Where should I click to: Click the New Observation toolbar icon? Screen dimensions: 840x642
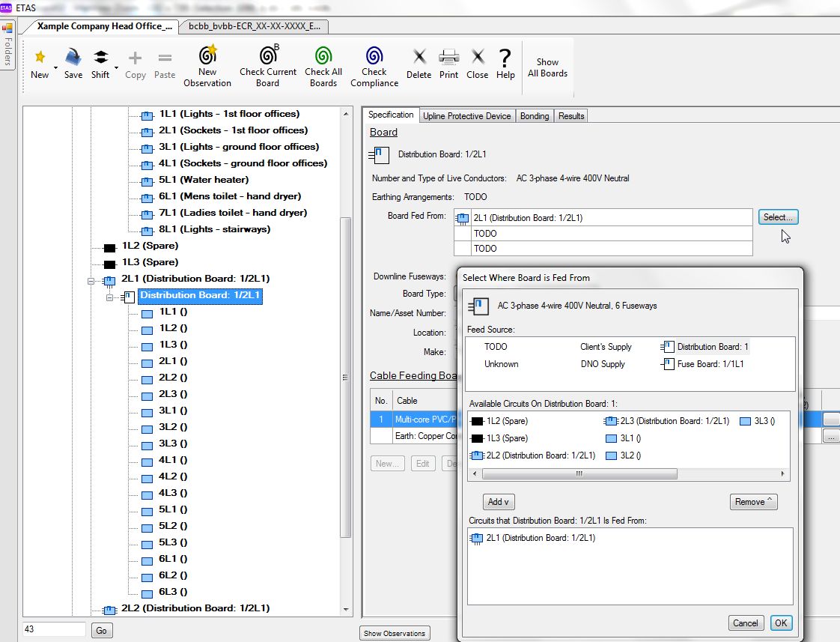click(207, 54)
